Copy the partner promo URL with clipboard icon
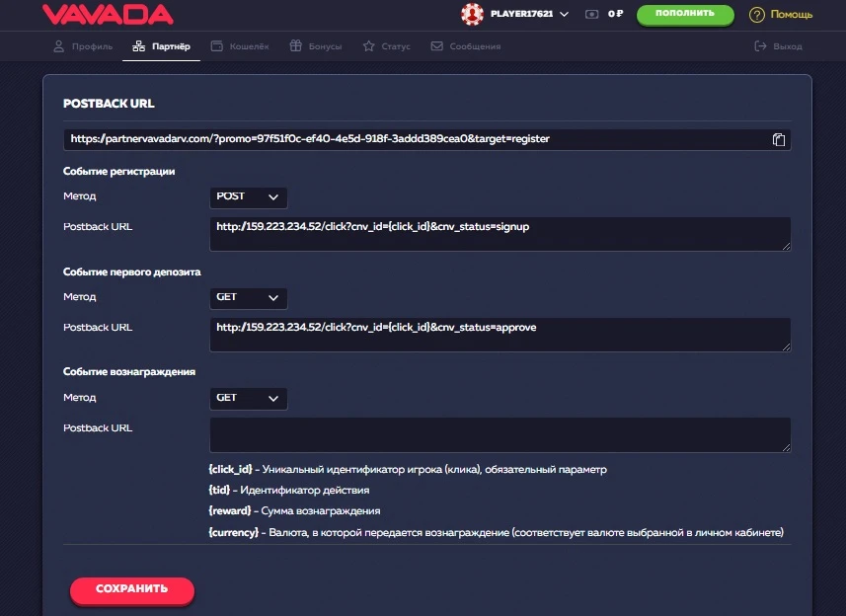Screen dimensions: 846x616 click(778, 140)
